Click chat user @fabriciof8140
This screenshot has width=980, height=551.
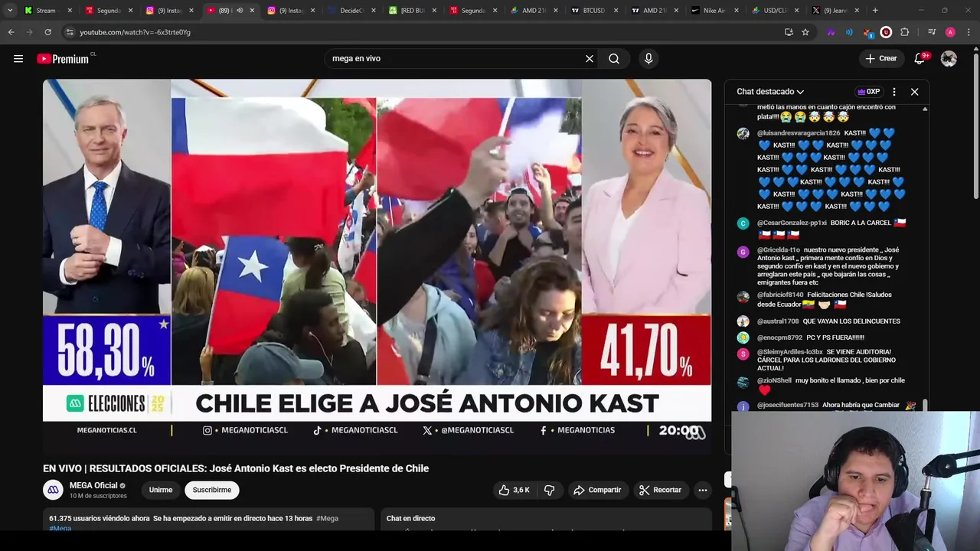pos(780,295)
